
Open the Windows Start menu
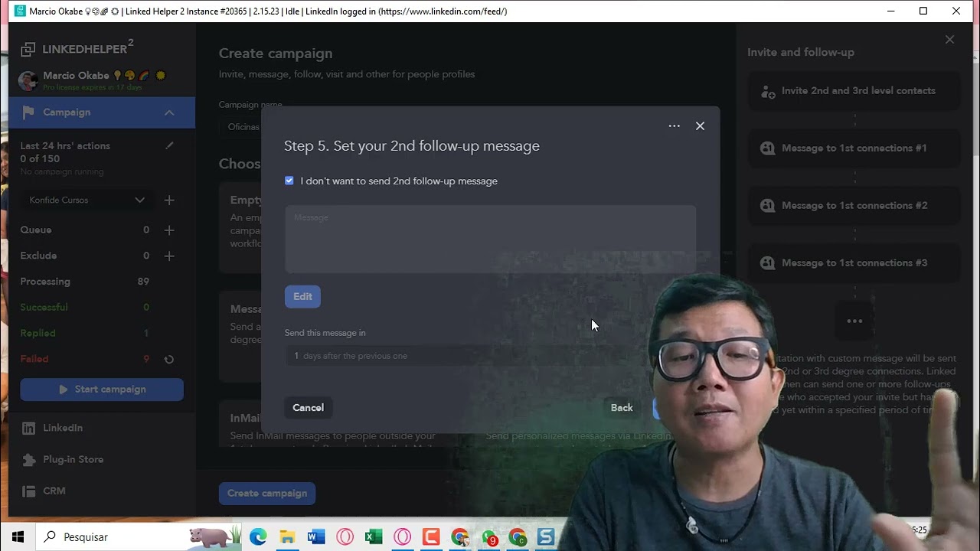coord(18,537)
